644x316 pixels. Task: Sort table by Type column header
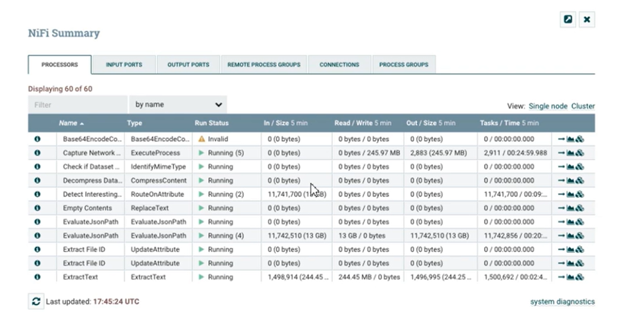(134, 123)
